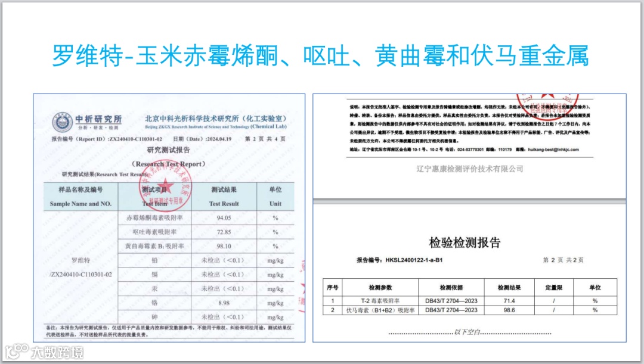The width and height of the screenshot is (644, 364).
Task: Click the 未检出 result in the 砷 row
Action: click(x=223, y=317)
